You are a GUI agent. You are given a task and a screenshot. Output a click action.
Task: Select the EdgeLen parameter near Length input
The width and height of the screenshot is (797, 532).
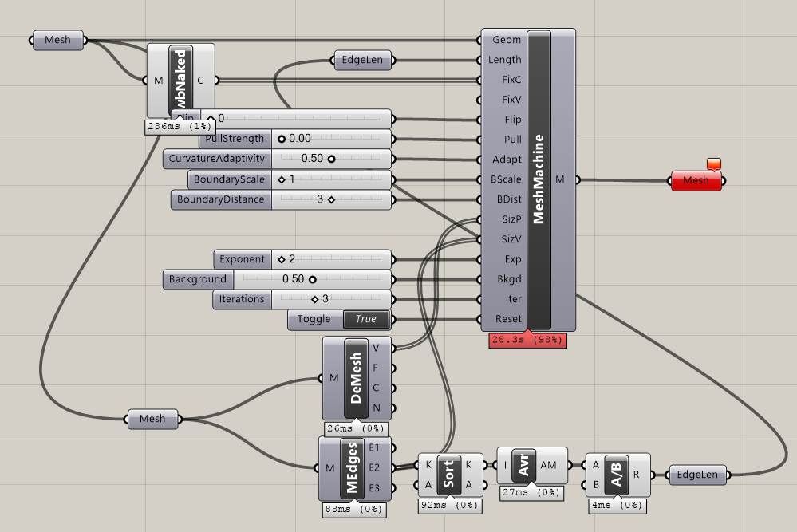coord(362,60)
